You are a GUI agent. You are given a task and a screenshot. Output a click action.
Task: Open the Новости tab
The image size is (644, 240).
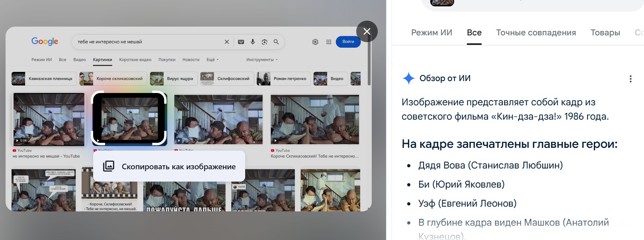click(191, 60)
